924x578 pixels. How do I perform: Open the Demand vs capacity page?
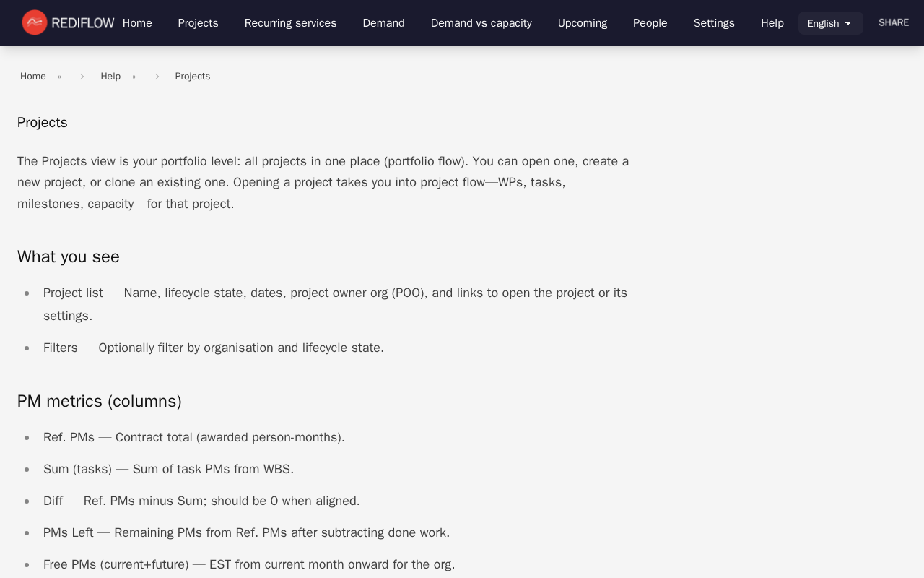click(481, 23)
